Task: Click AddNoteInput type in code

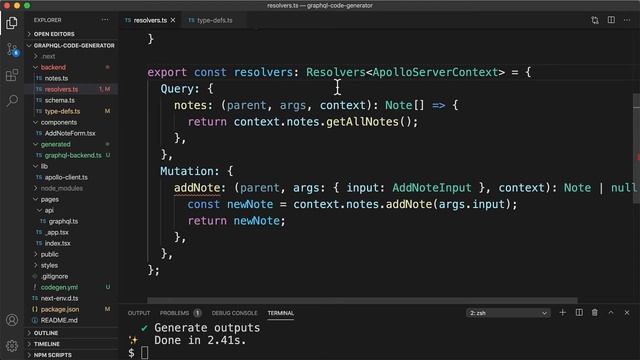Action: click(x=432, y=188)
